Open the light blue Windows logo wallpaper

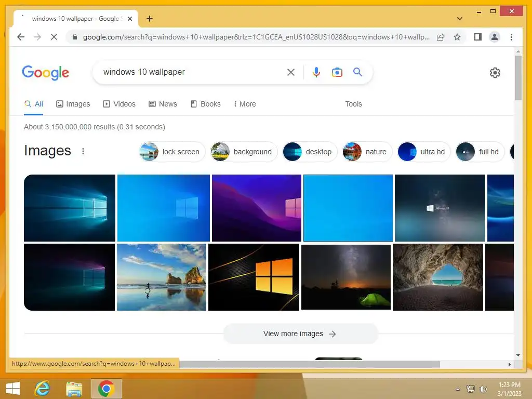164,208
